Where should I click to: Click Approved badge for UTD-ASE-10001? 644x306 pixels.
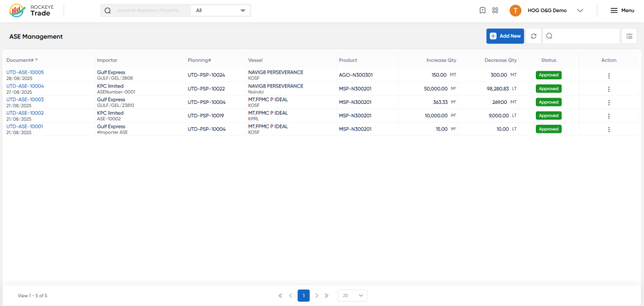click(x=548, y=129)
